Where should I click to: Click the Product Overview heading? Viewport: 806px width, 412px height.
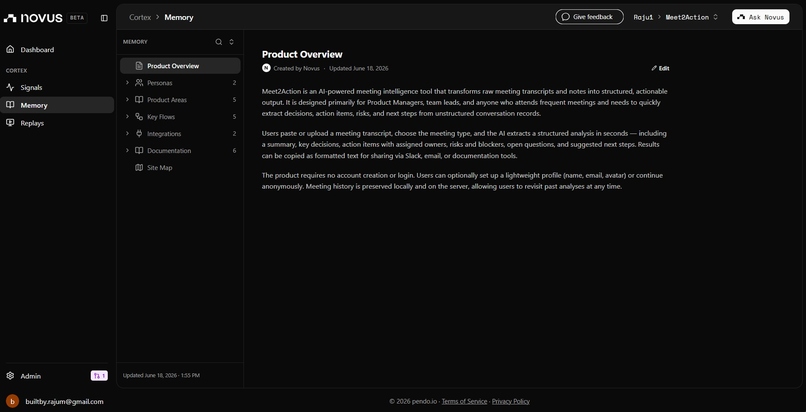point(302,54)
